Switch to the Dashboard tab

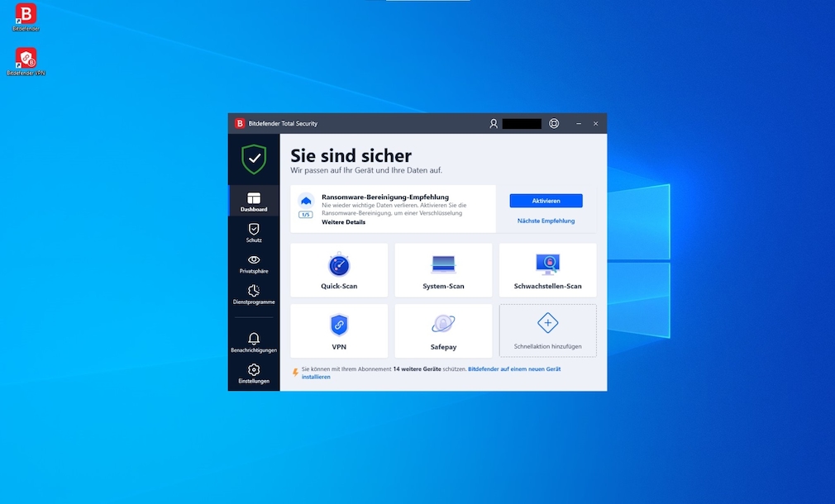pyautogui.click(x=254, y=202)
